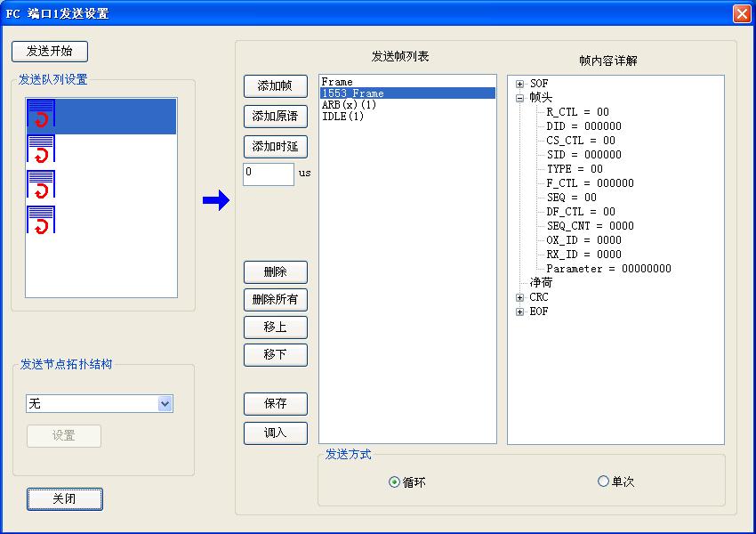Image resolution: width=756 pixels, height=534 pixels.
Task: Select the 循环 radio button
Action: 395,481
